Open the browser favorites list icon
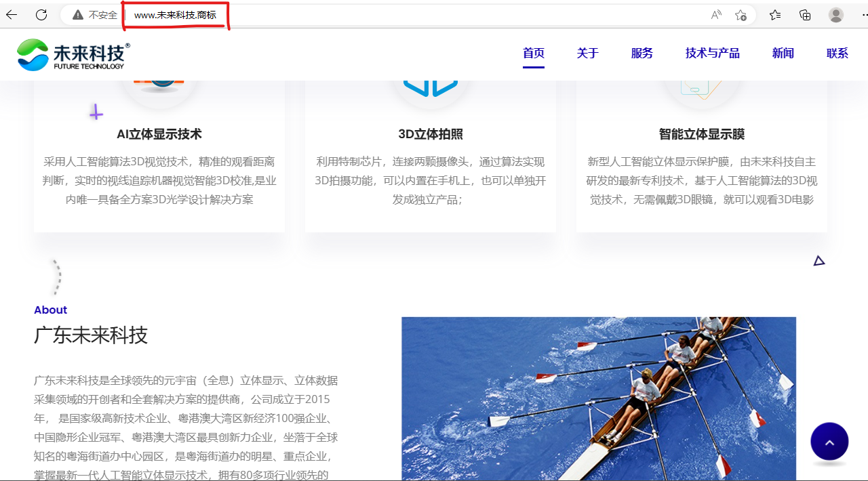 tap(775, 15)
